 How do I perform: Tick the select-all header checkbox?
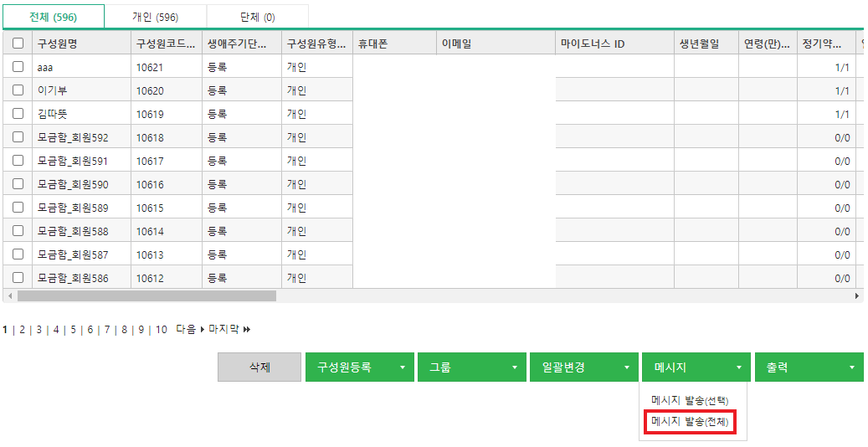point(18,44)
